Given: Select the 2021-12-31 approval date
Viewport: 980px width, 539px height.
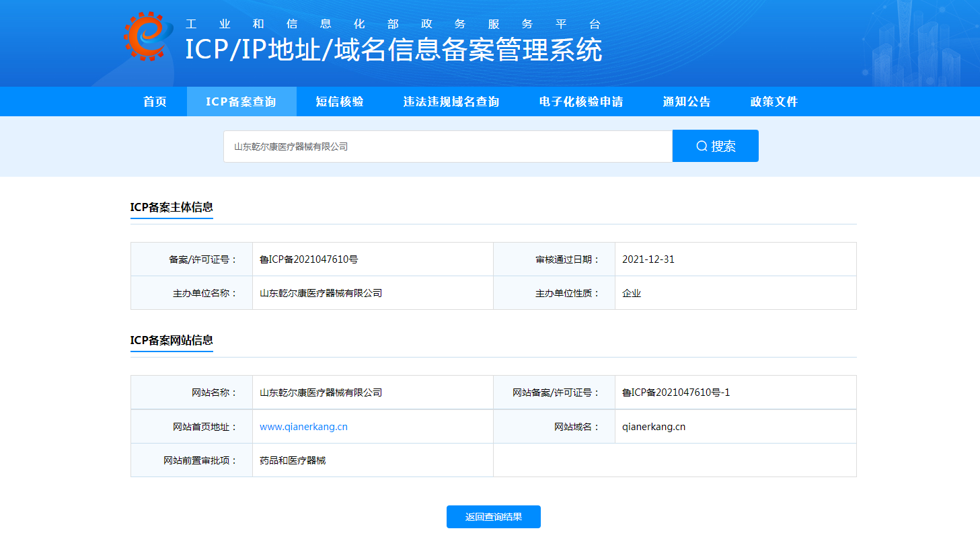Looking at the screenshot, I should click(x=648, y=259).
